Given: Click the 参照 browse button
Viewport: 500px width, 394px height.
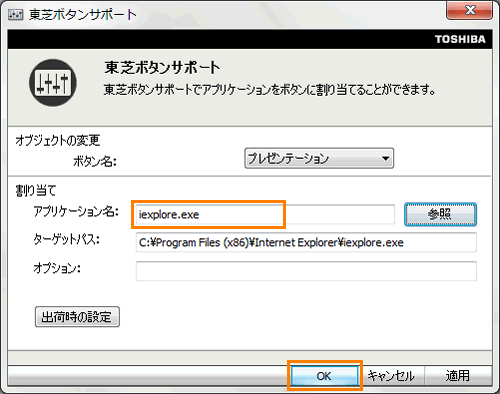Looking at the screenshot, I should coord(440,214).
